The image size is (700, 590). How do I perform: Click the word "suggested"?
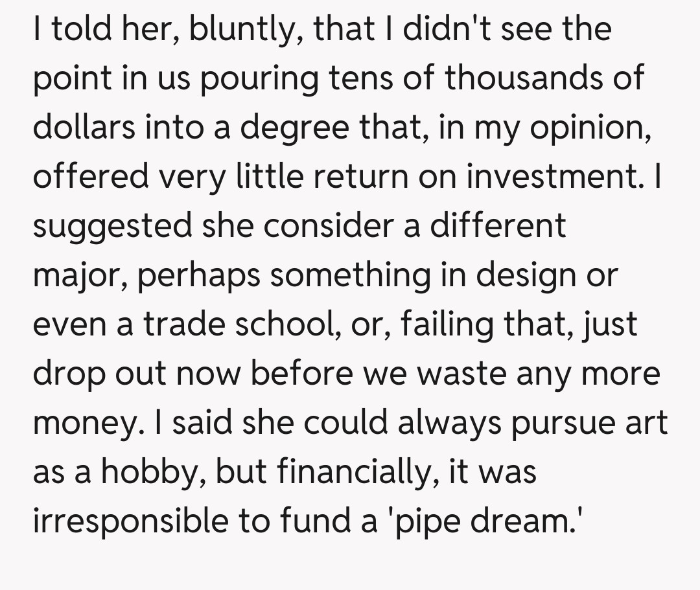point(113,227)
